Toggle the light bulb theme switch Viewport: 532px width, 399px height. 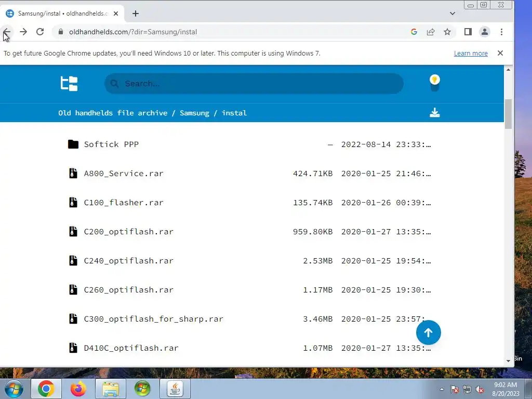coord(435,83)
